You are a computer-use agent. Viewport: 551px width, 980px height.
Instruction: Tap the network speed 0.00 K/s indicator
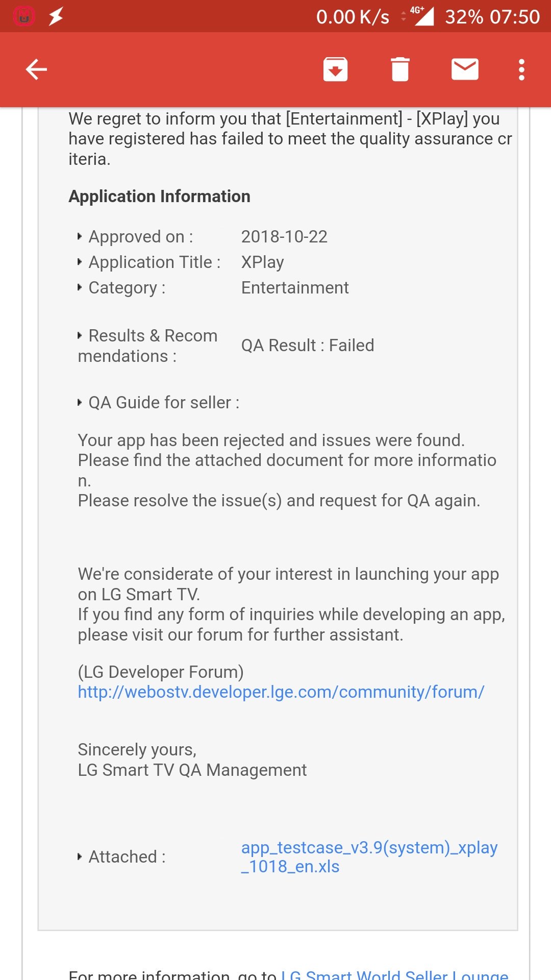[x=353, y=17]
